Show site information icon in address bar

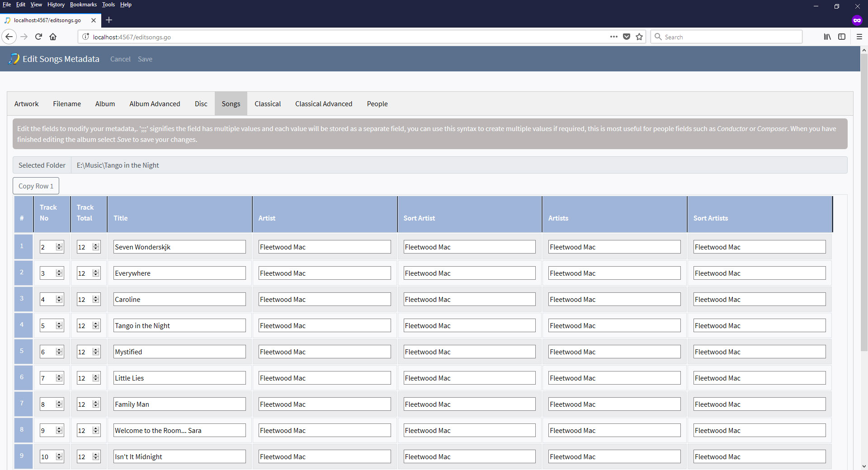click(85, 37)
